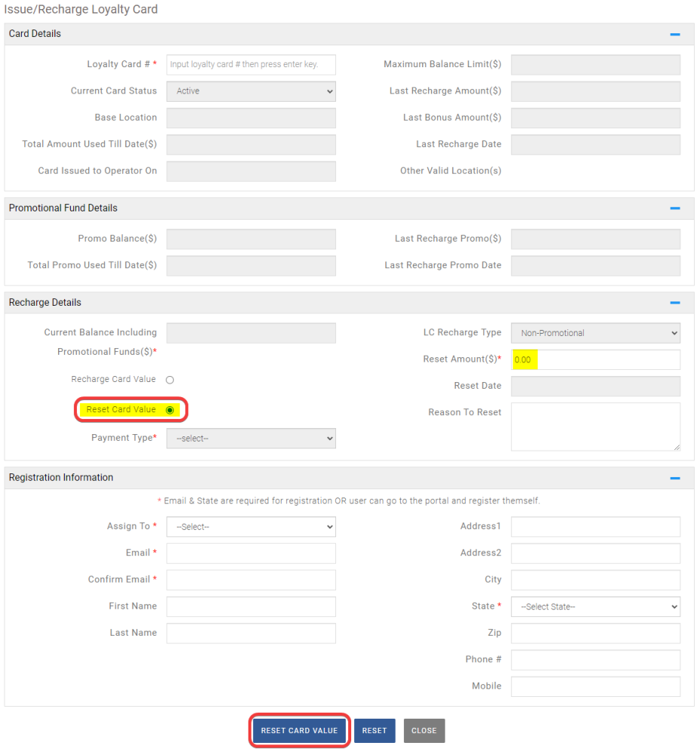Select the Recharge Card Value radio button
The width and height of the screenshot is (700, 755).
[169, 380]
